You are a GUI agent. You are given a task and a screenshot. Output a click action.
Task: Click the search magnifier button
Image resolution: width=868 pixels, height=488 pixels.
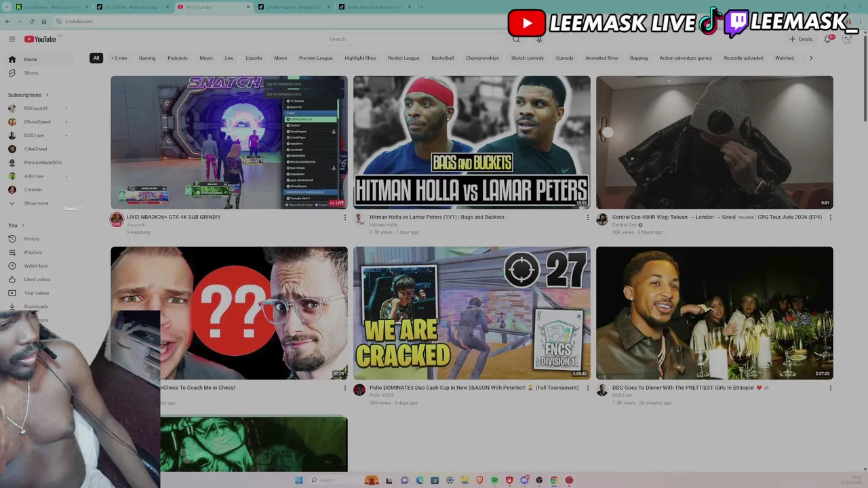[x=516, y=39]
